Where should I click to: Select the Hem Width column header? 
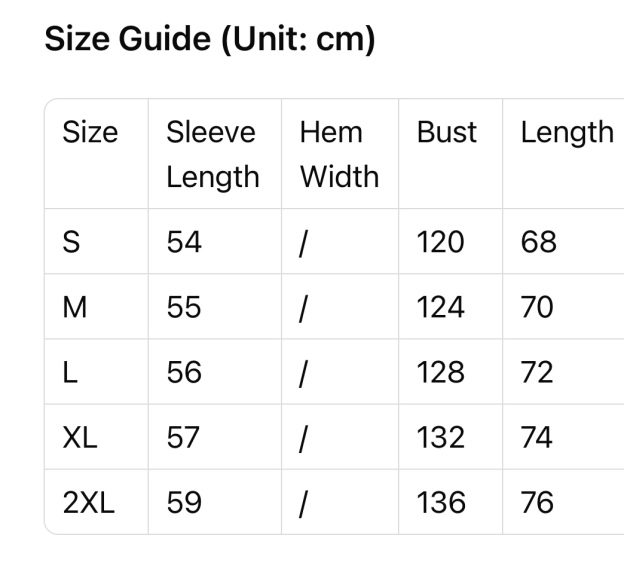(339, 154)
